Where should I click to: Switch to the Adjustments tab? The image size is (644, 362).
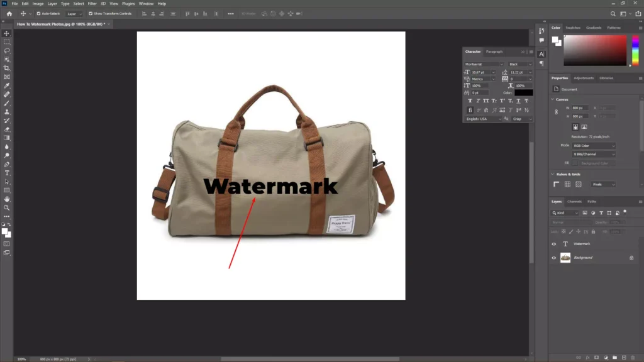[583, 78]
